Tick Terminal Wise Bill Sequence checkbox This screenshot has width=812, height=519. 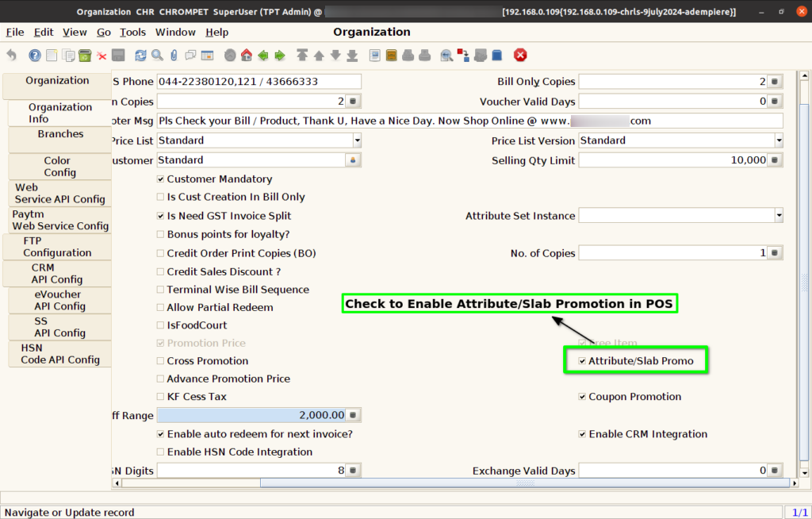160,290
